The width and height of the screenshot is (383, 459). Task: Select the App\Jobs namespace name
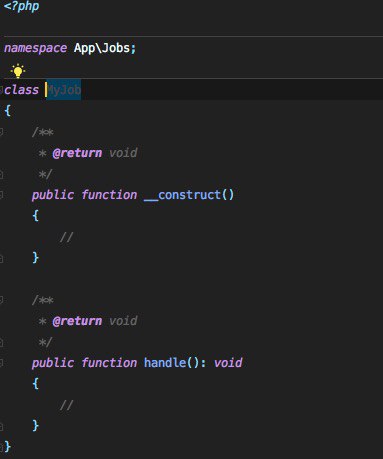102,48
